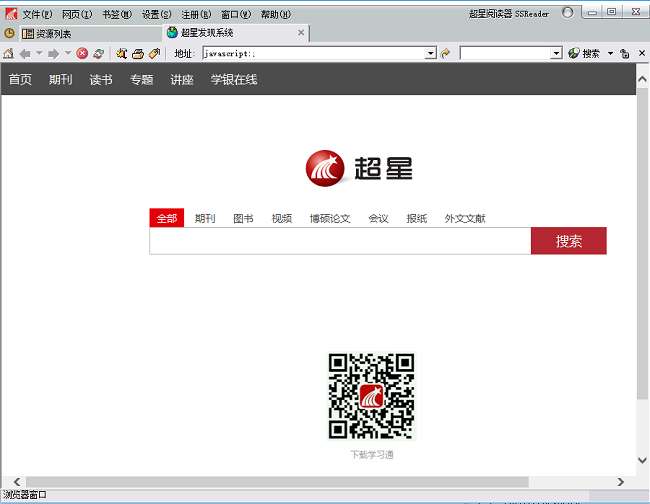
Task: Click the Forward arrow icon
Action: [x=53, y=53]
